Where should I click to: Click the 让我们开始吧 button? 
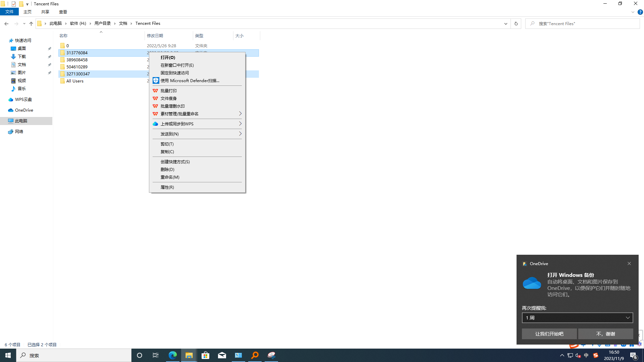coord(549,334)
